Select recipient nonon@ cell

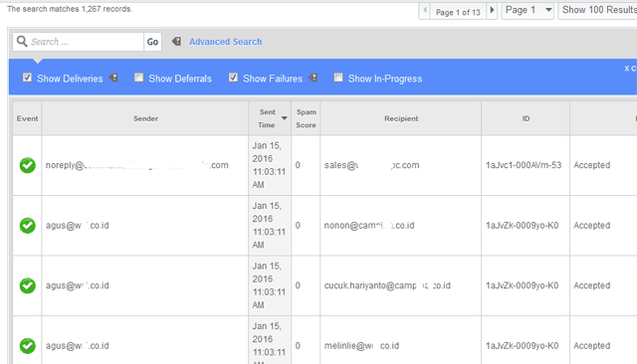click(x=401, y=226)
